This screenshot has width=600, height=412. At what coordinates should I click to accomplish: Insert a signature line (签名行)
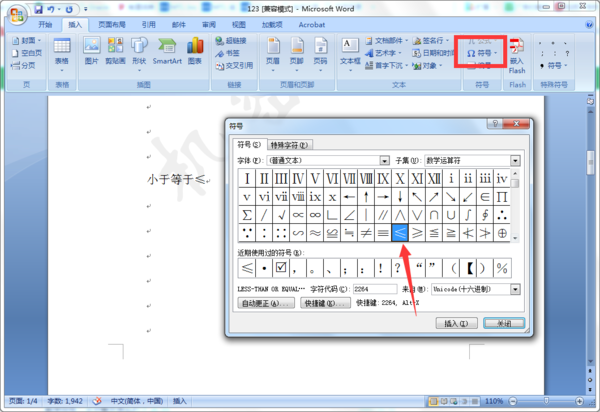430,40
